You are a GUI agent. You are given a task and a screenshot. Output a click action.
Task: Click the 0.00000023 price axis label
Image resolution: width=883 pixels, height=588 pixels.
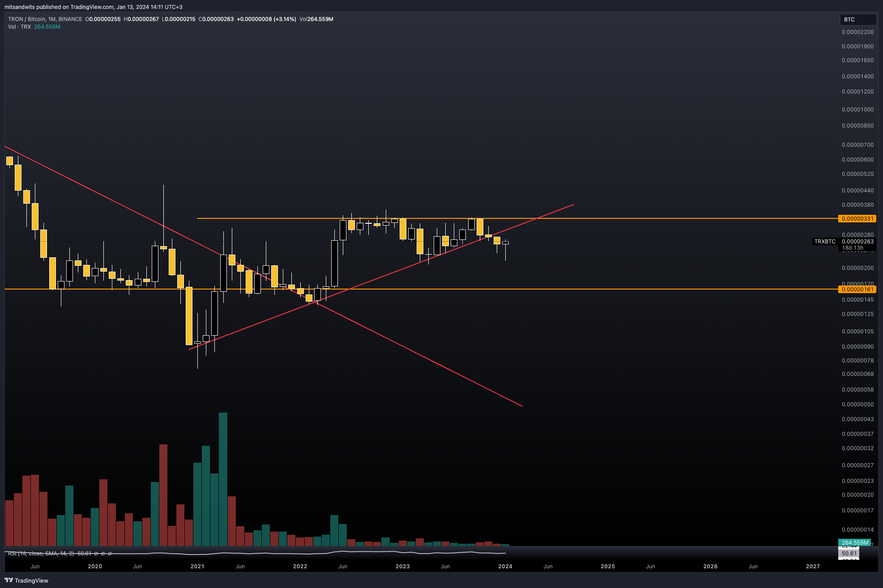[x=857, y=481]
